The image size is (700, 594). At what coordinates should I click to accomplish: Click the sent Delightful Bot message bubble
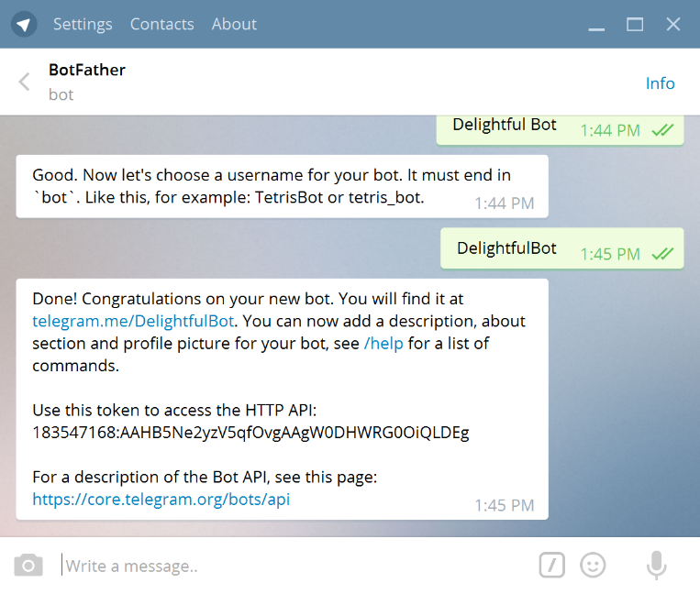point(505,126)
